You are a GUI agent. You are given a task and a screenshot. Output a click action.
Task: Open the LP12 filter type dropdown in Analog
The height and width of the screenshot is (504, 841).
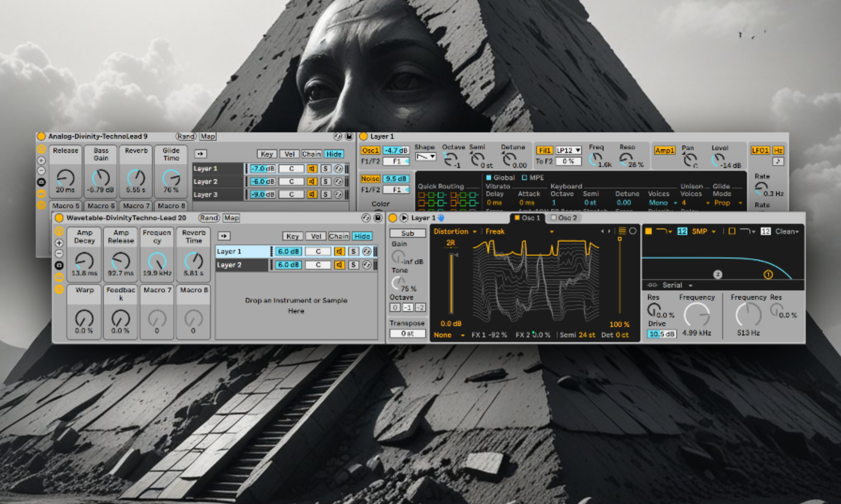coord(568,150)
